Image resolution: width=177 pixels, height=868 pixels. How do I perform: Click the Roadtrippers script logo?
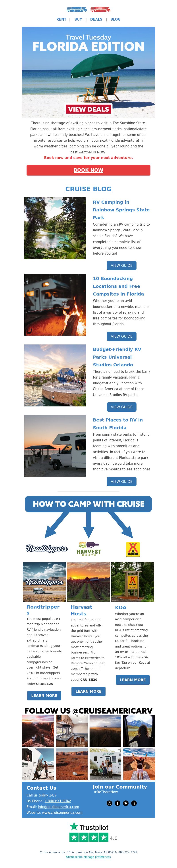tap(47, 548)
